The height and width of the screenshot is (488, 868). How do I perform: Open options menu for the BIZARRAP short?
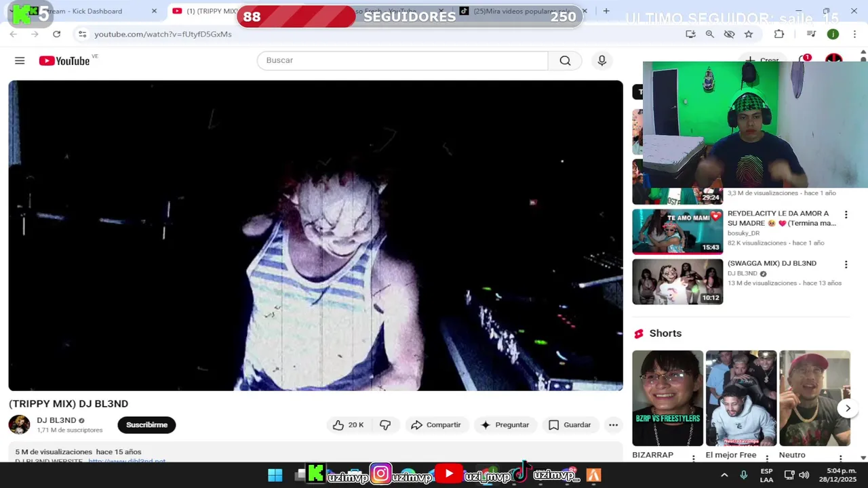(693, 458)
